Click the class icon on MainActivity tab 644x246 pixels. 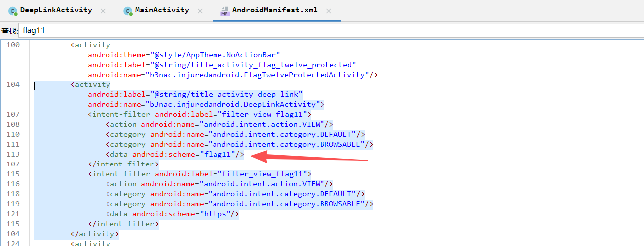pyautogui.click(x=128, y=11)
